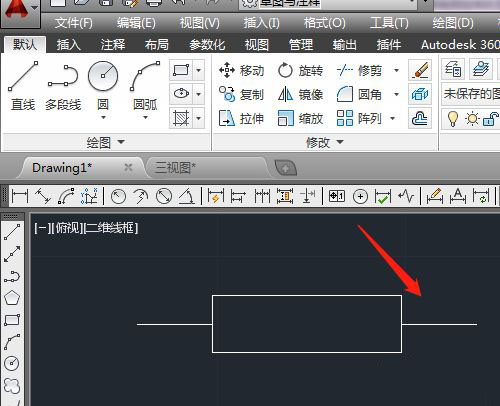Click the Quick Dimension lightning icon
This screenshot has width=500, height=406.
click(215, 196)
